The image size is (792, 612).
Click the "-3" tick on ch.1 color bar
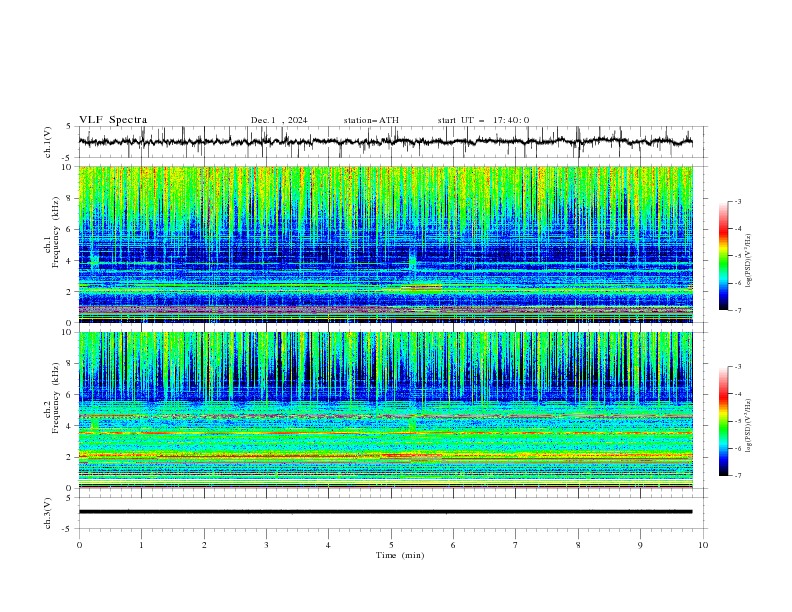click(x=737, y=201)
